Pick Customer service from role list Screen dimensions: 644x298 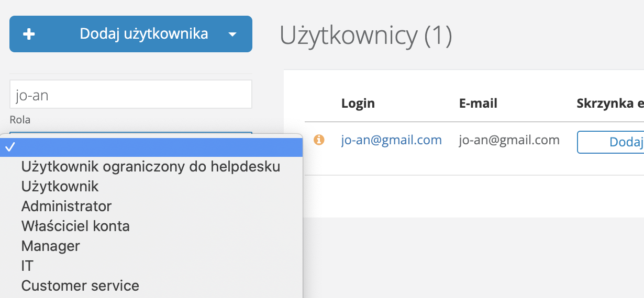(80, 286)
